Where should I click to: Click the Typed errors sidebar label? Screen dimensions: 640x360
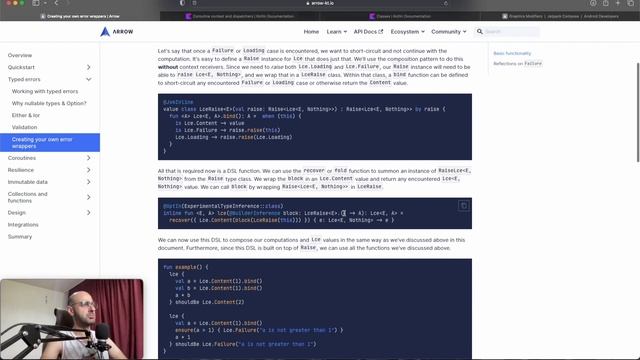pos(24,79)
